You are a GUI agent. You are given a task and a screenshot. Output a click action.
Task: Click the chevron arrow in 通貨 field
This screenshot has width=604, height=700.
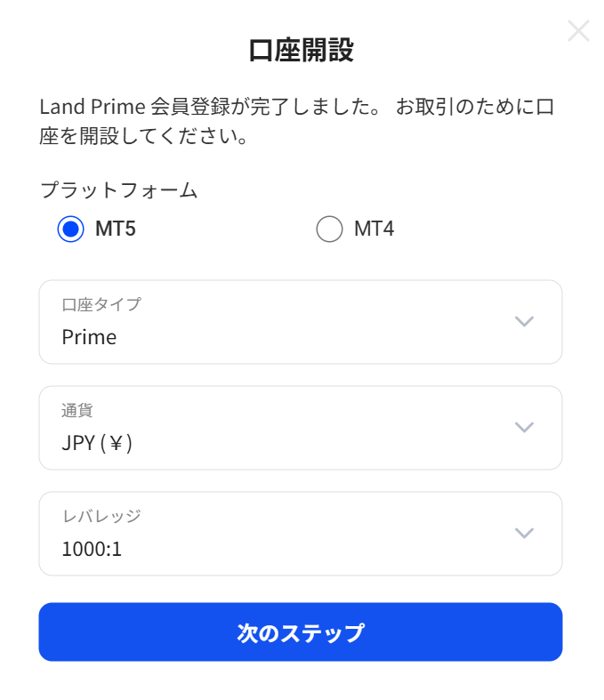coord(524,428)
